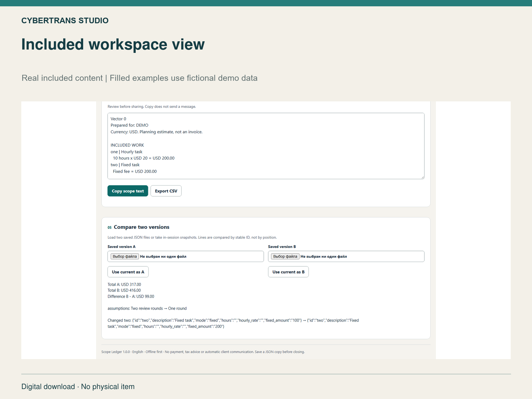
Task: Export the scope as CSV
Action: click(166, 191)
